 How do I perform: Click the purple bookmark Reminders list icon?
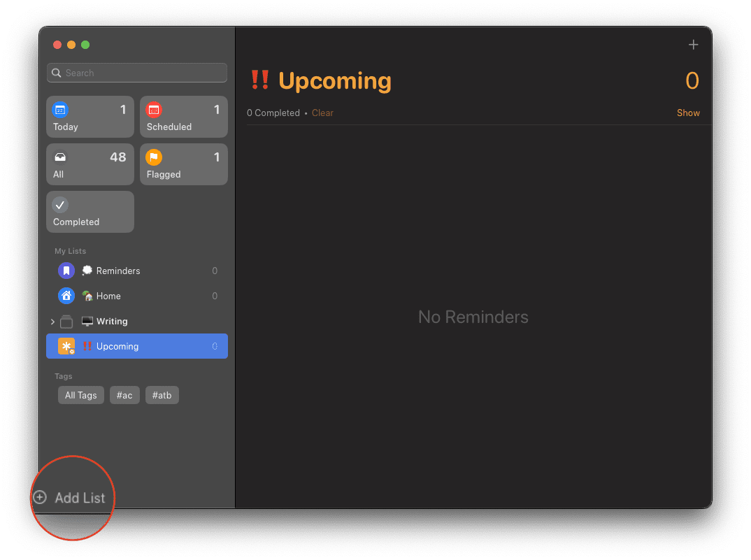(x=66, y=271)
